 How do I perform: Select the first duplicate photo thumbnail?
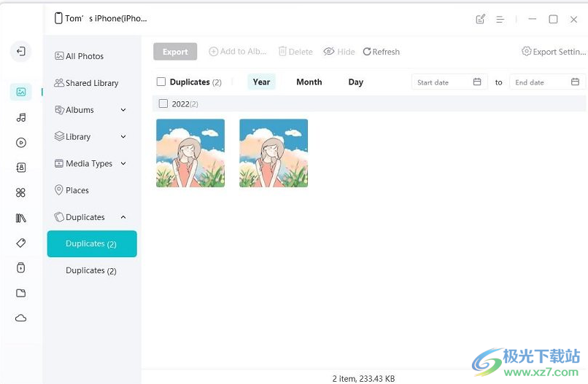click(190, 153)
